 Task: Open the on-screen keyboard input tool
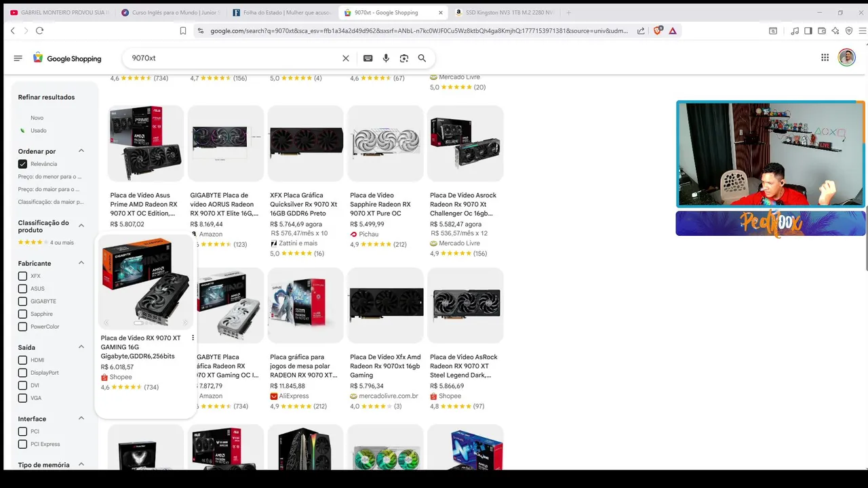[368, 58]
